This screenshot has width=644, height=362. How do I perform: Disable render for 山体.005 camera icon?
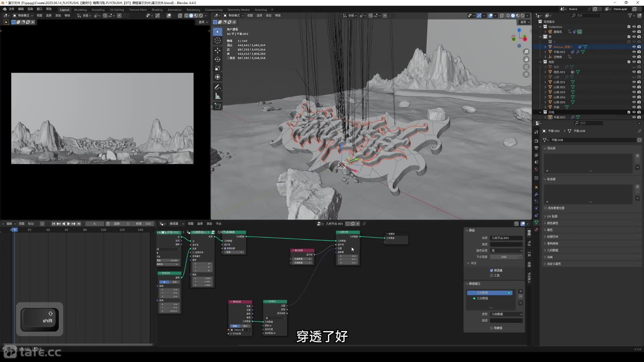click(x=639, y=102)
